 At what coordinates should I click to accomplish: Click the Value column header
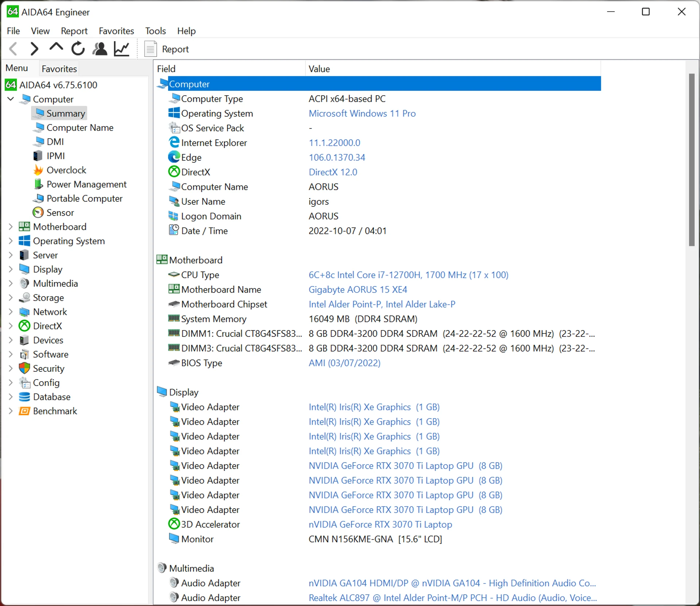tap(453, 69)
